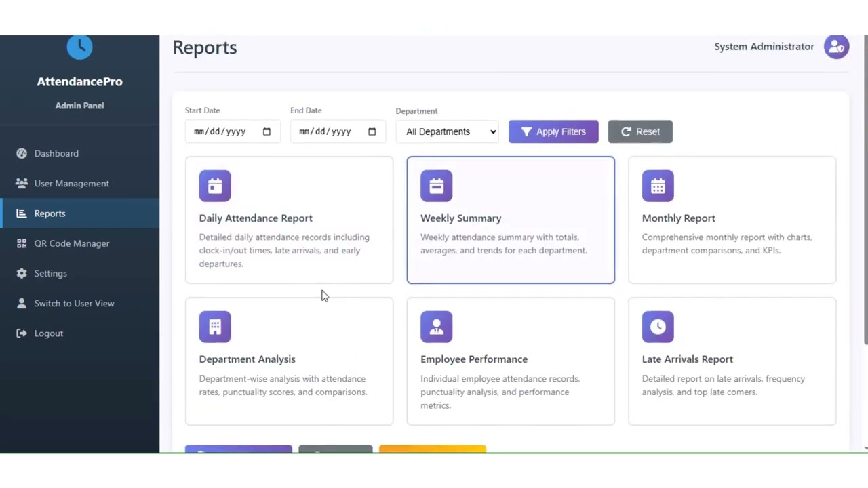The image size is (868, 488).
Task: Click the Weekly Summary card icon
Action: [436, 186]
